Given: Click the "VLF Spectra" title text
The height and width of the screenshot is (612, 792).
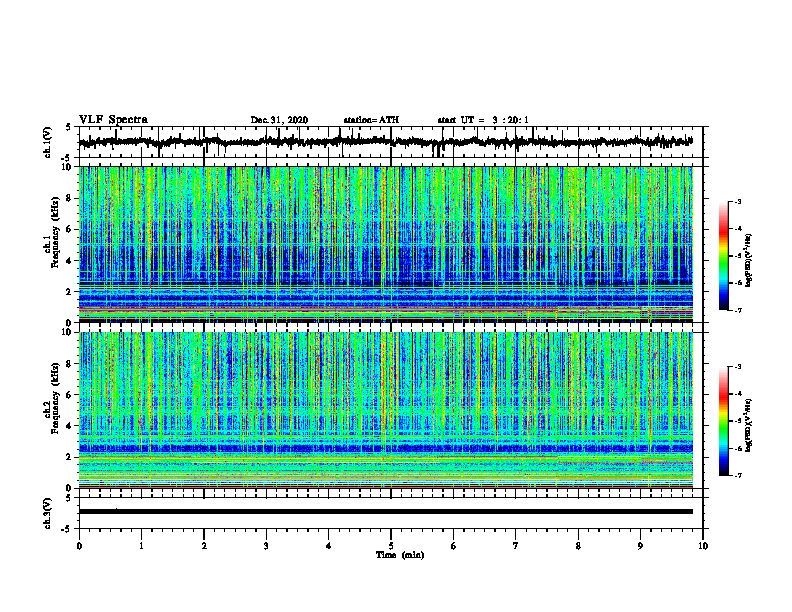Looking at the screenshot, I should pyautogui.click(x=113, y=120).
